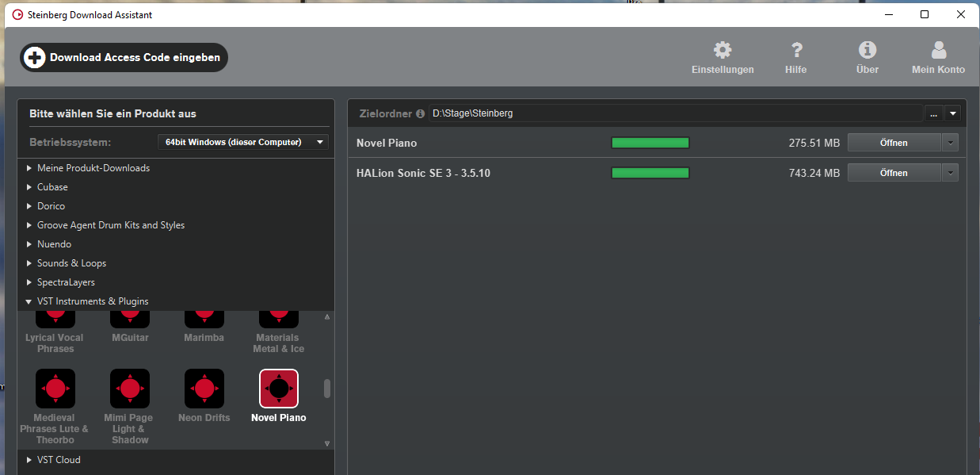The image size is (980, 475).
Task: Click HALion Sonic SE 3 progress bar
Action: pos(650,173)
